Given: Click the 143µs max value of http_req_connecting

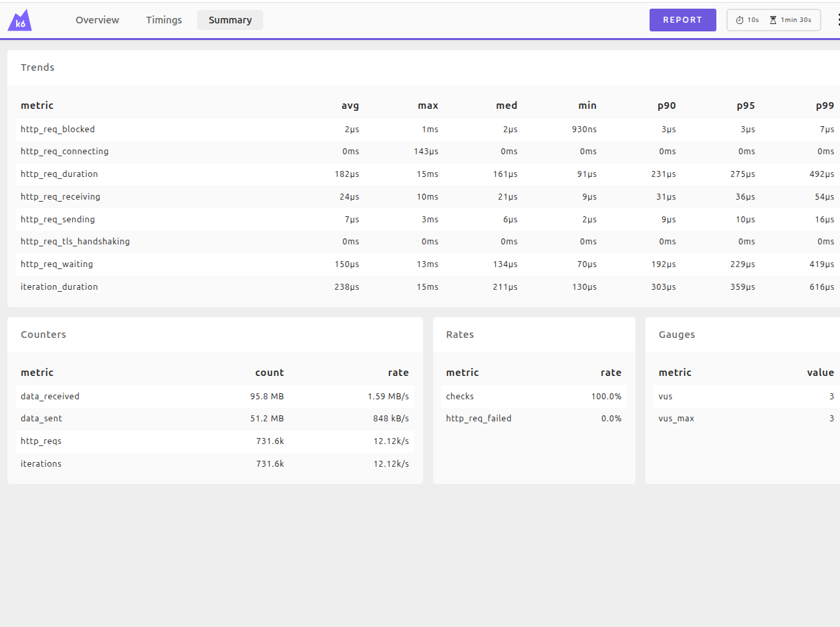Looking at the screenshot, I should click(426, 152).
